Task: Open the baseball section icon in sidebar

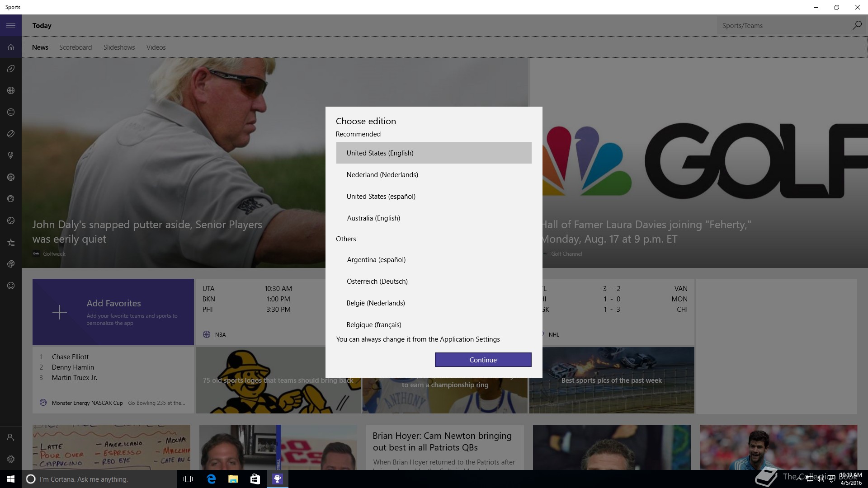Action: coord(11,112)
